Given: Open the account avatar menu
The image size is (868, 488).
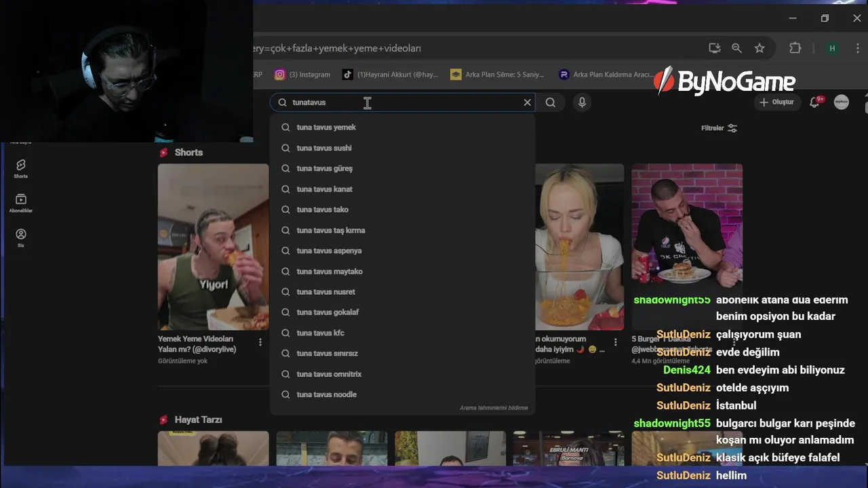Looking at the screenshot, I should (x=842, y=102).
